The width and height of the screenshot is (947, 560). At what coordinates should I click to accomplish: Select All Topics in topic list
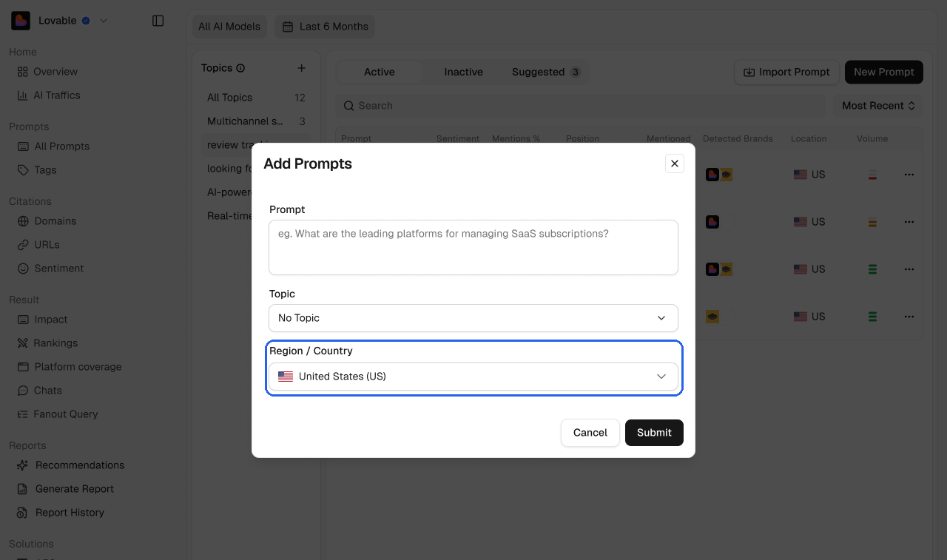(256, 98)
